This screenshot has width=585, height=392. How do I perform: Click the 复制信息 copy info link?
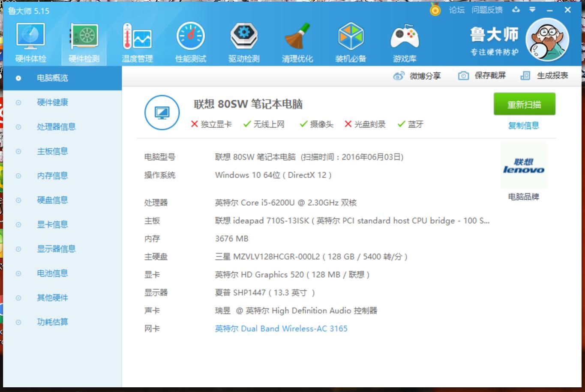523,126
